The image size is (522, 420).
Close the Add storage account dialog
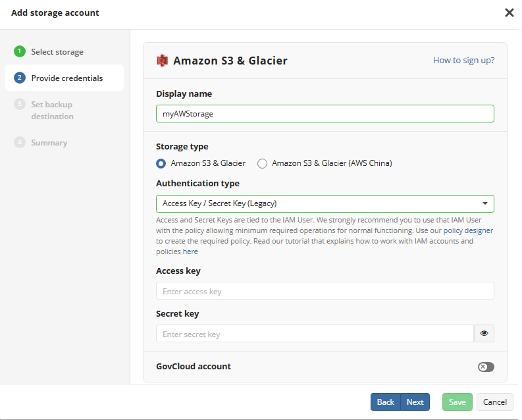pyautogui.click(x=509, y=13)
